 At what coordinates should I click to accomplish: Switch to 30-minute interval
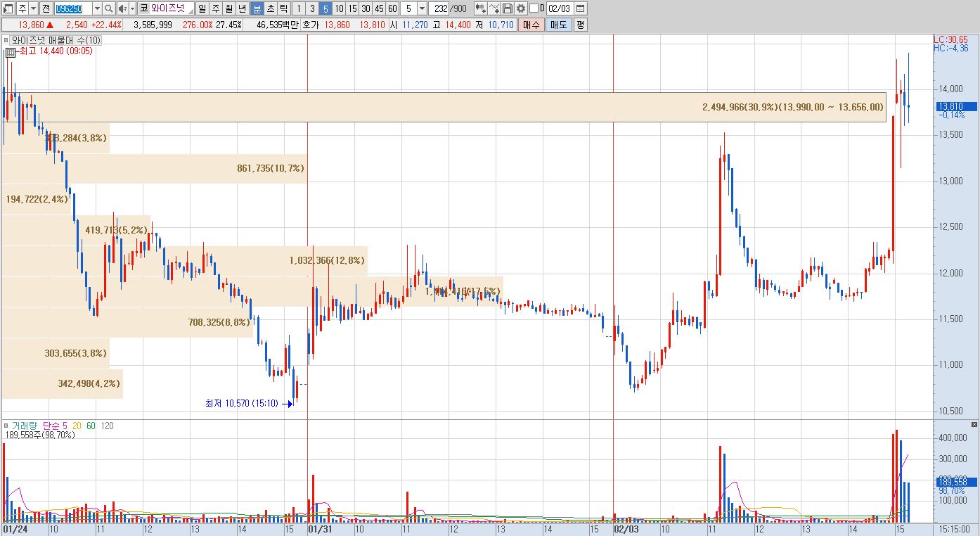pyautogui.click(x=366, y=8)
